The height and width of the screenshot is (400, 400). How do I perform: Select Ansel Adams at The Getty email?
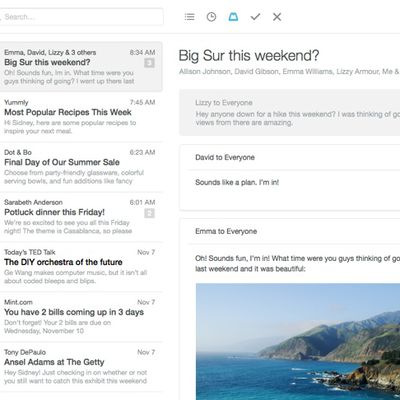pyautogui.click(x=81, y=367)
